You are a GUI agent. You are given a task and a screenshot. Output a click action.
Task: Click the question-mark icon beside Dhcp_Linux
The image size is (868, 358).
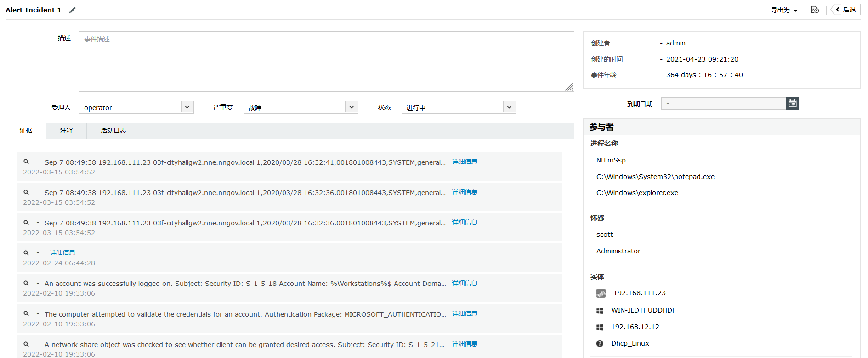tap(600, 344)
